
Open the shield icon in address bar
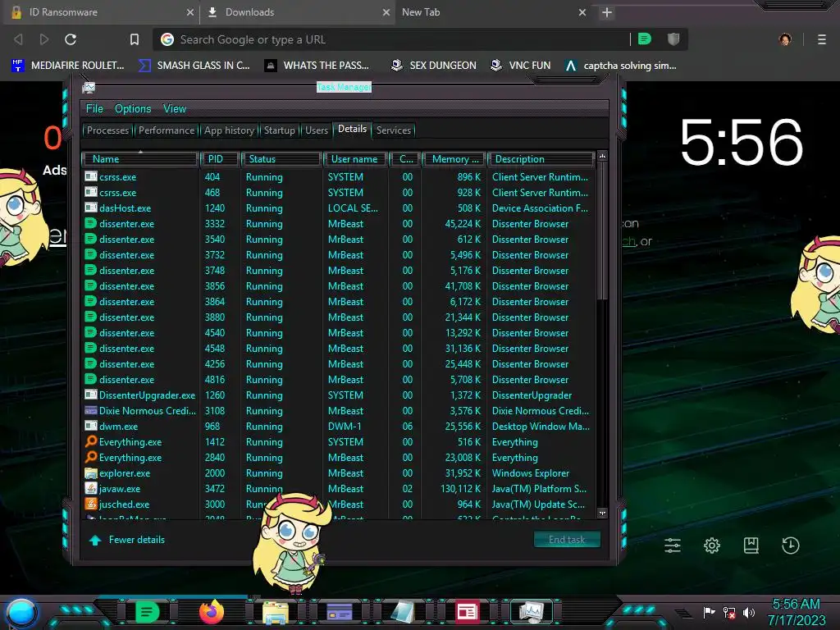(x=673, y=39)
